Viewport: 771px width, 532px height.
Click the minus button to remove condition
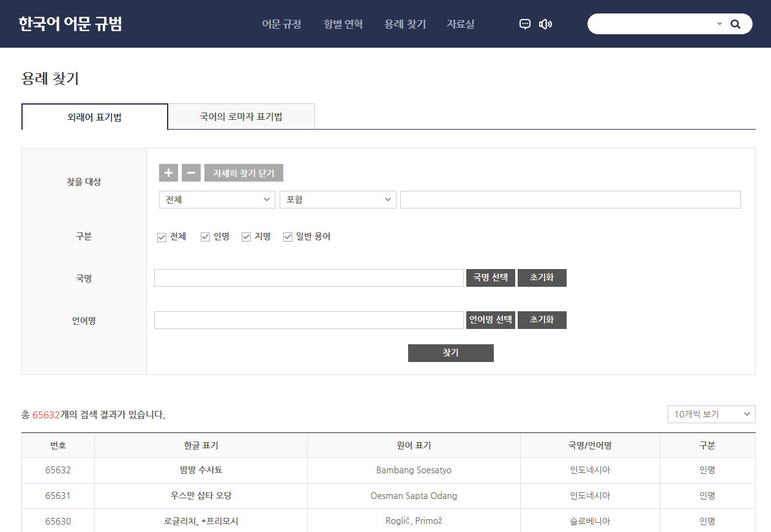191,173
